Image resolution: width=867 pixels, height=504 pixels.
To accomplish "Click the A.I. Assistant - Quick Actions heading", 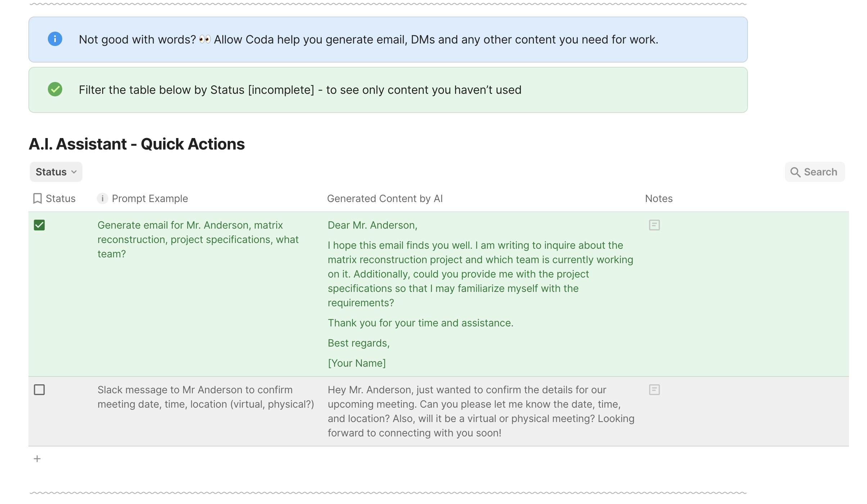I will 137,144.
